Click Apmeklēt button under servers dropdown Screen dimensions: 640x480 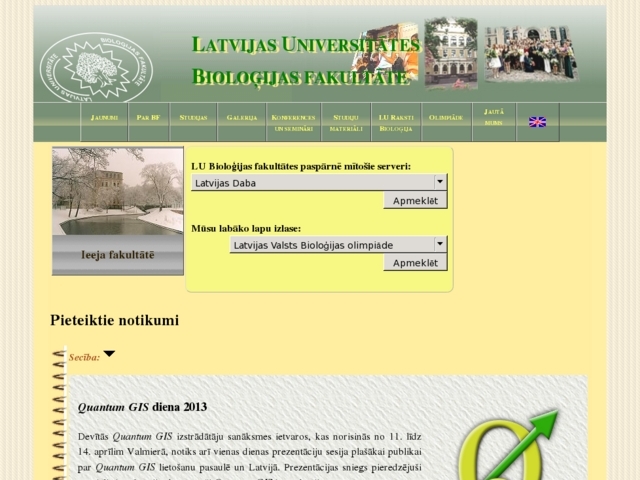pyautogui.click(x=415, y=200)
